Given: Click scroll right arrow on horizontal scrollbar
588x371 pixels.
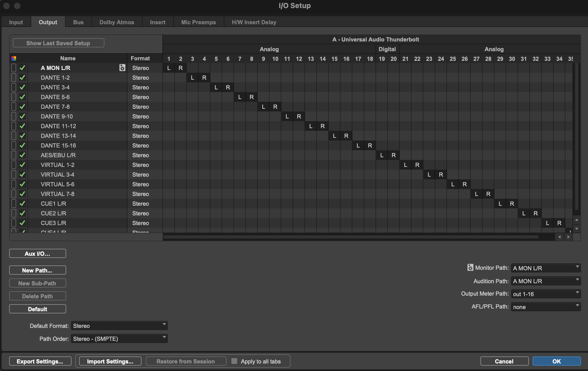Looking at the screenshot, I should [x=568, y=237].
